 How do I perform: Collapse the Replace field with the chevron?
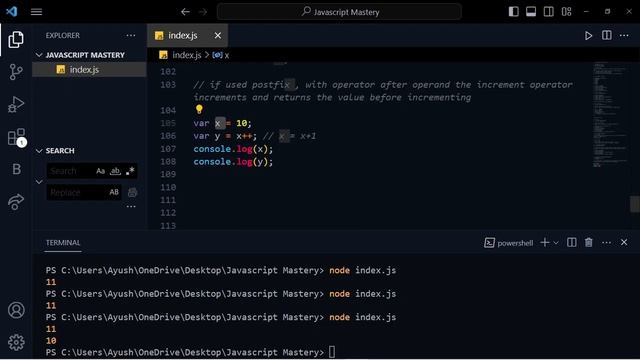[39, 182]
